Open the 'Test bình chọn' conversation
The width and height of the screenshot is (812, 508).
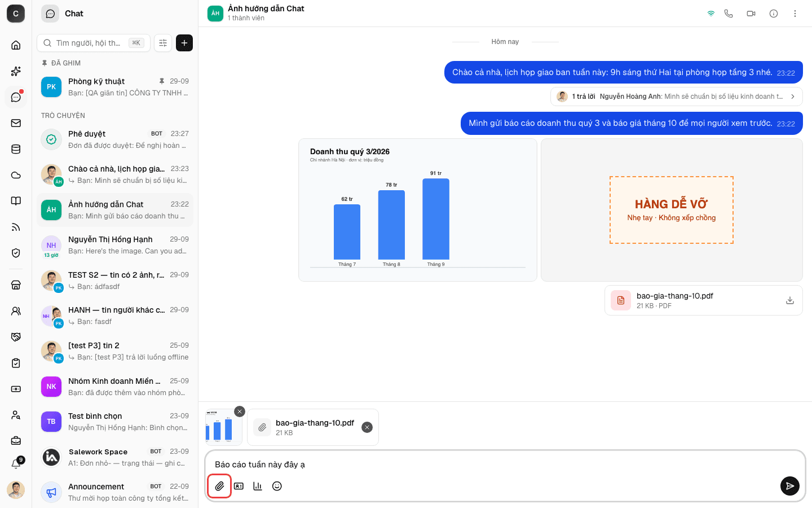coord(115,422)
